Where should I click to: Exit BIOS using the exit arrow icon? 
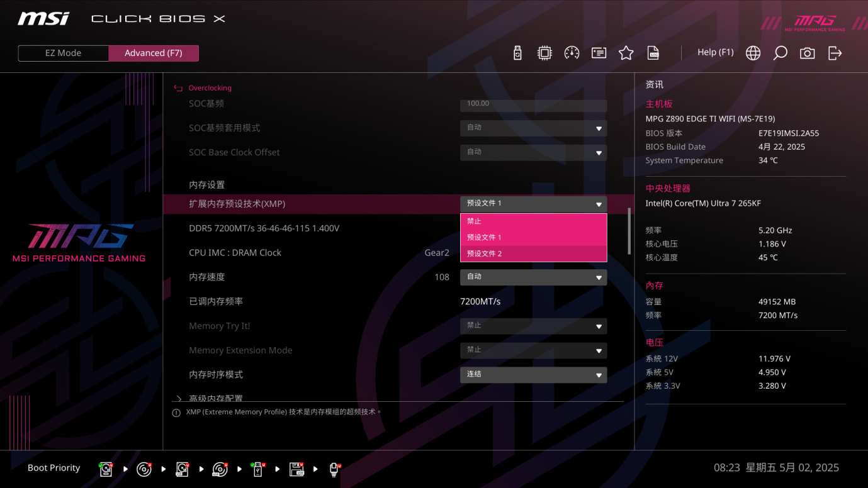click(x=835, y=53)
